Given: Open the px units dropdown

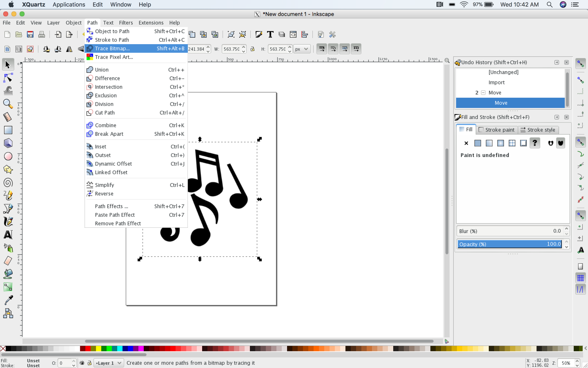Looking at the screenshot, I should [x=302, y=49].
